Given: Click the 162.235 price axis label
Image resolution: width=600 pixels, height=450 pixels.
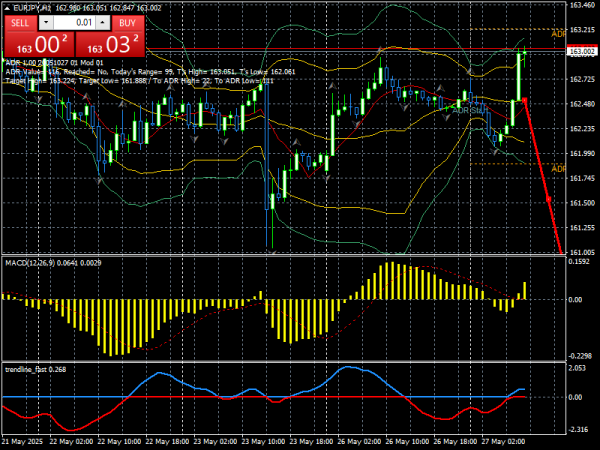Looking at the screenshot, I should coord(582,129).
